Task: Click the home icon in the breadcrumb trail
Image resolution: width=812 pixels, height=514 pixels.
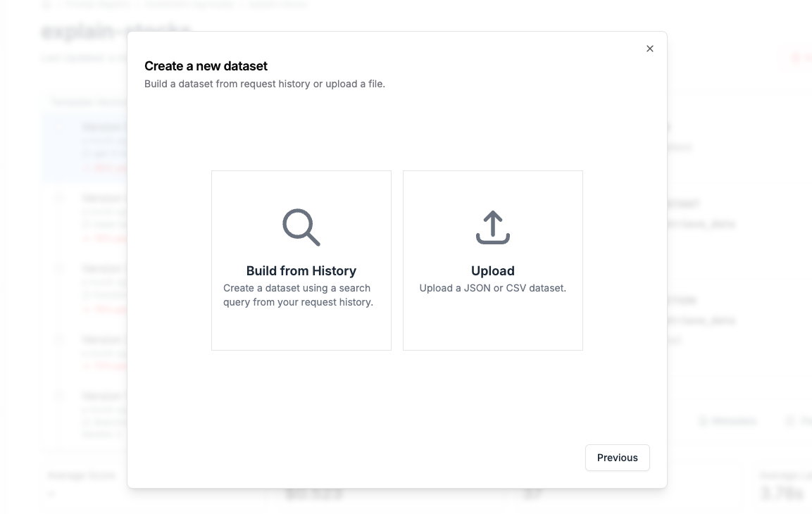Action: (x=46, y=5)
